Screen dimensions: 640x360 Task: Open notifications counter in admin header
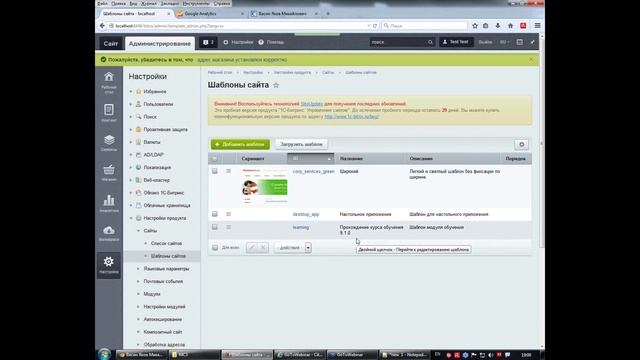coord(208,42)
